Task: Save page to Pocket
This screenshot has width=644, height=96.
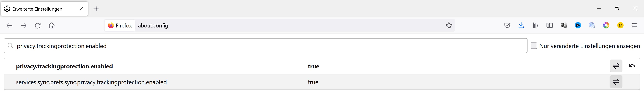Action: tap(507, 25)
